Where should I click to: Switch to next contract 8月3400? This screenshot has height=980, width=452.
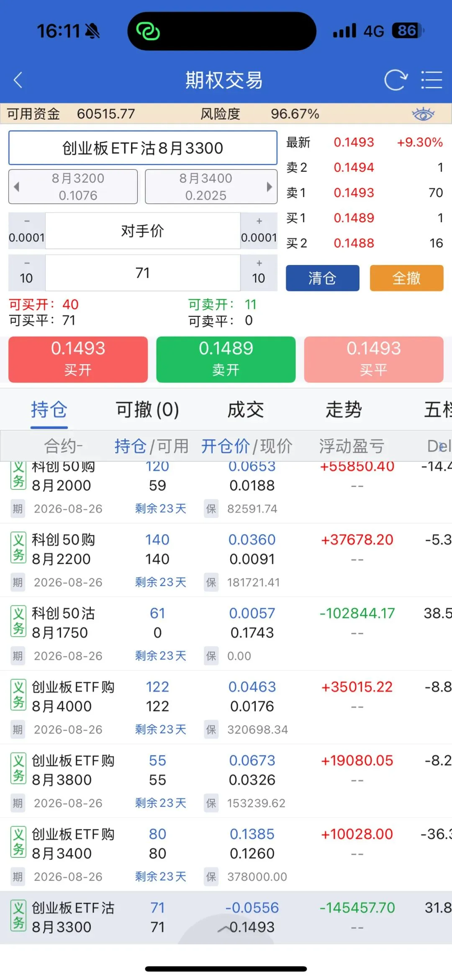pyautogui.click(x=211, y=187)
